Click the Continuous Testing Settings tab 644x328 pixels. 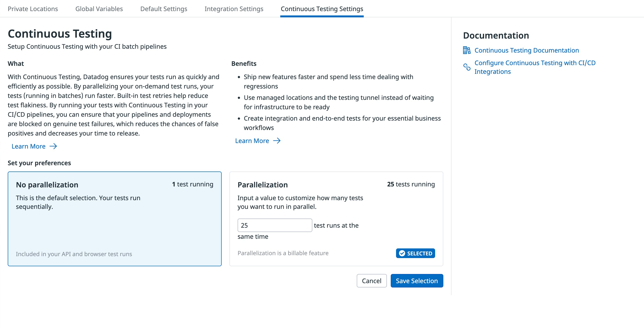pos(322,9)
